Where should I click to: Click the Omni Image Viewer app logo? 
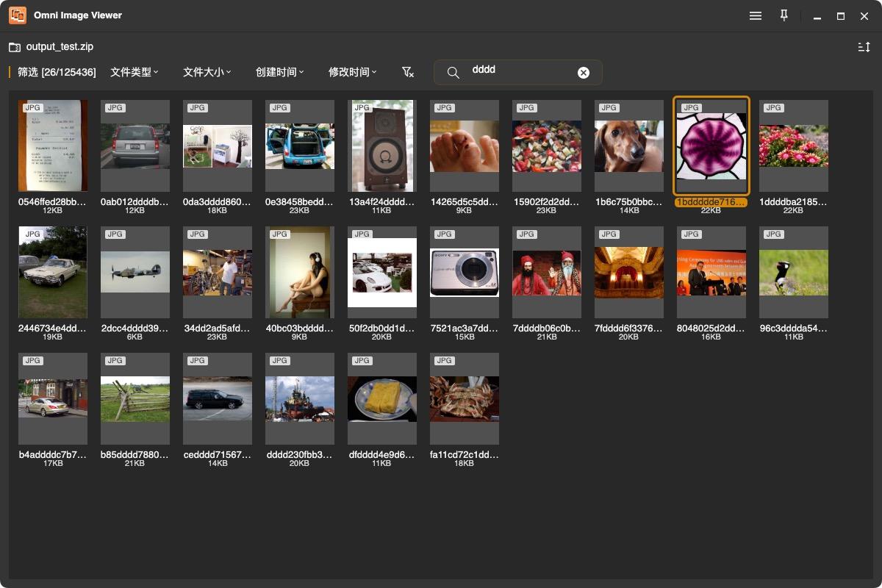tap(18, 15)
